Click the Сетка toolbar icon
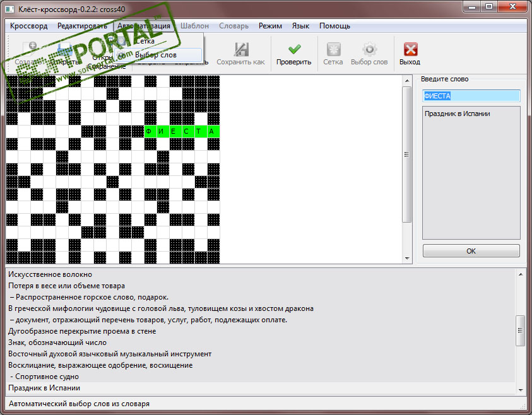The image size is (532, 415). (333, 49)
